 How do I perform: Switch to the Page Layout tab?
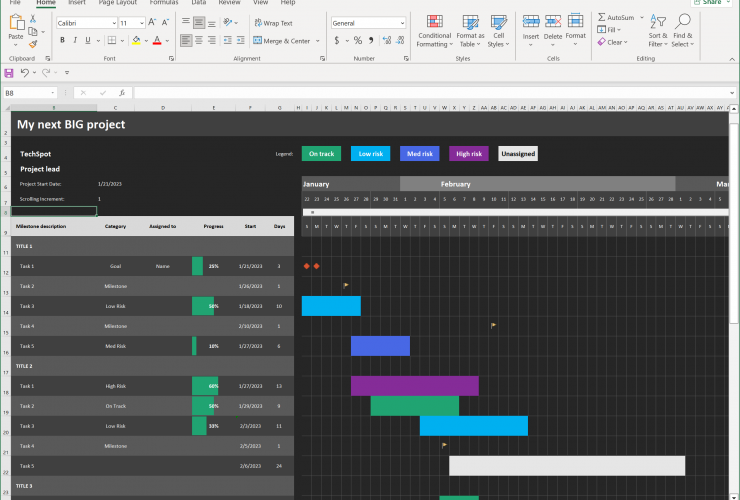click(x=118, y=3)
